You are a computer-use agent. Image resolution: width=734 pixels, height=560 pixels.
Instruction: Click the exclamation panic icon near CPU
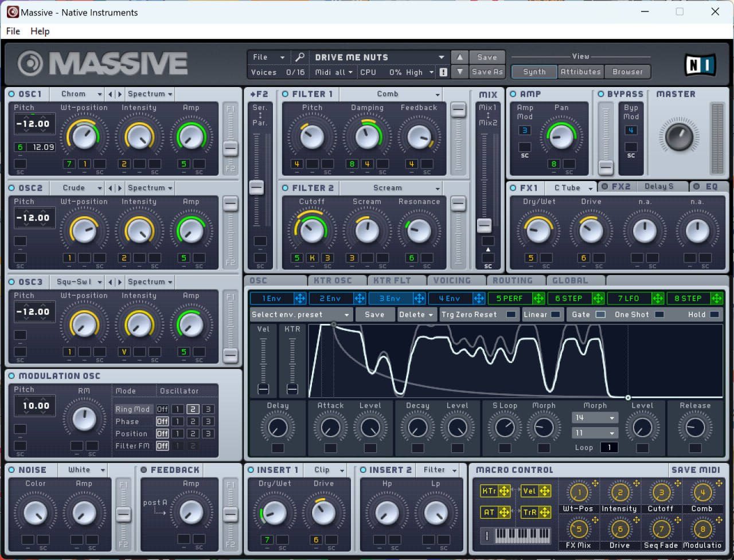click(x=443, y=72)
